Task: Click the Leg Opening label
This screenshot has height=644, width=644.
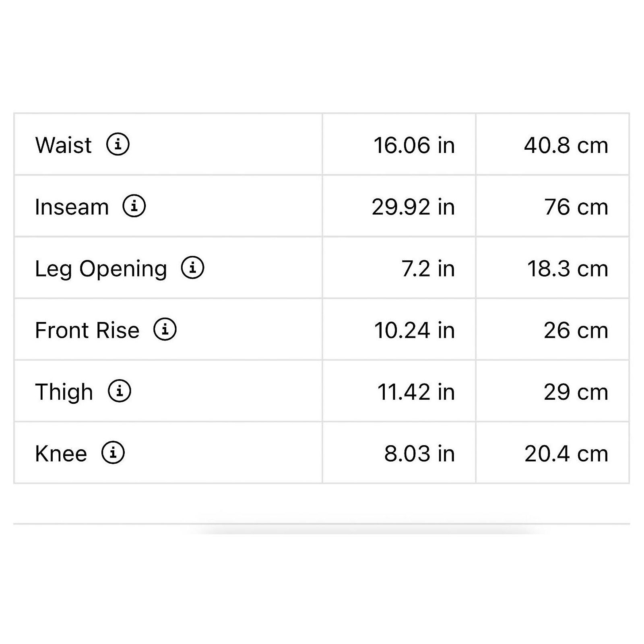Action: (x=101, y=269)
